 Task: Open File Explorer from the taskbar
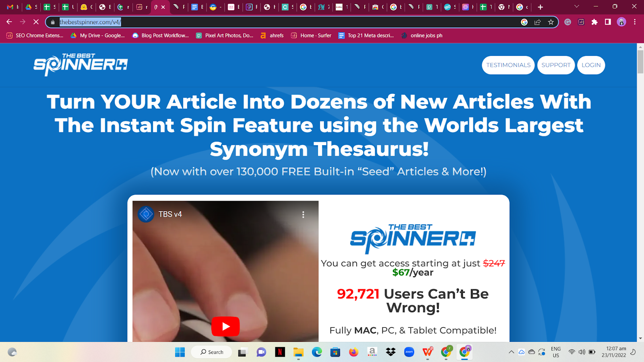298,352
